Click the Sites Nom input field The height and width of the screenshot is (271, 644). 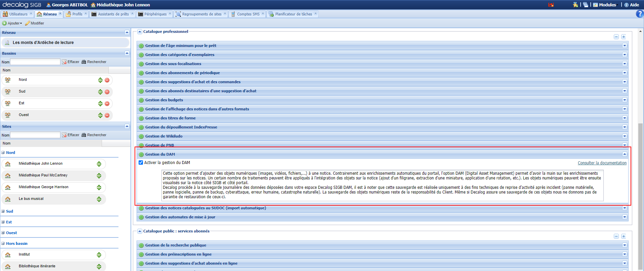[35, 135]
